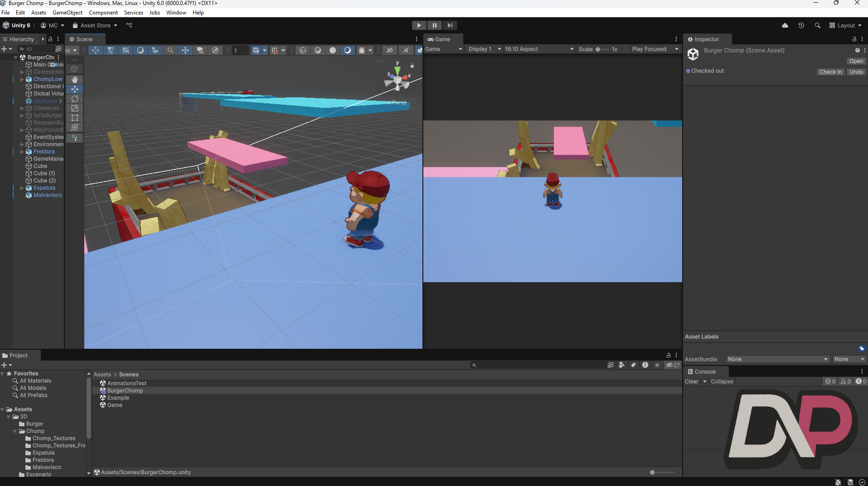868x486 pixels.
Task: Click the search by type icon in Project
Action: coord(622,365)
